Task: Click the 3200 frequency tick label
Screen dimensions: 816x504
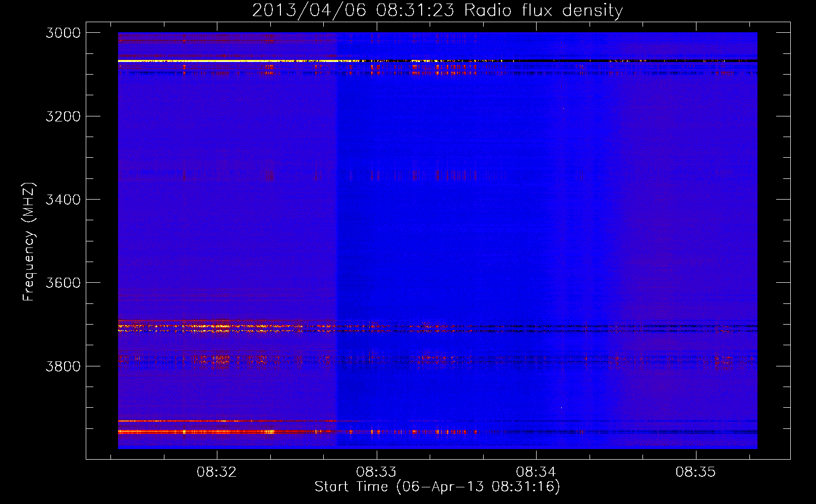Action: pos(63,116)
